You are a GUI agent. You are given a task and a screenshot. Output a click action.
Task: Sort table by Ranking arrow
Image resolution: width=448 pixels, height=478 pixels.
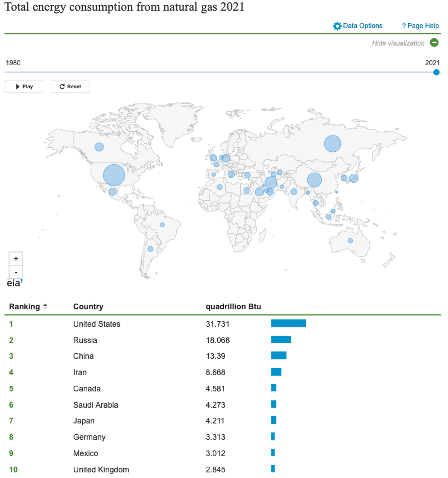pyautogui.click(x=45, y=306)
